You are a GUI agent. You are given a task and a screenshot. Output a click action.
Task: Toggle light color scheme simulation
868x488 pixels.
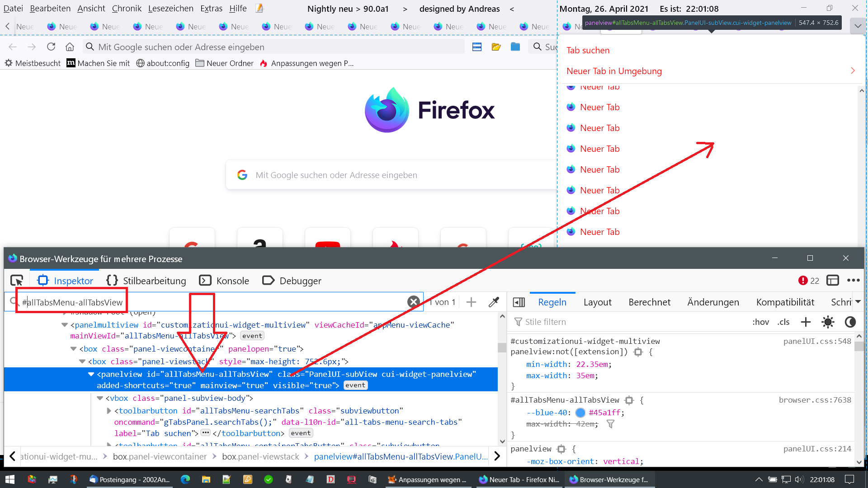pyautogui.click(x=828, y=322)
